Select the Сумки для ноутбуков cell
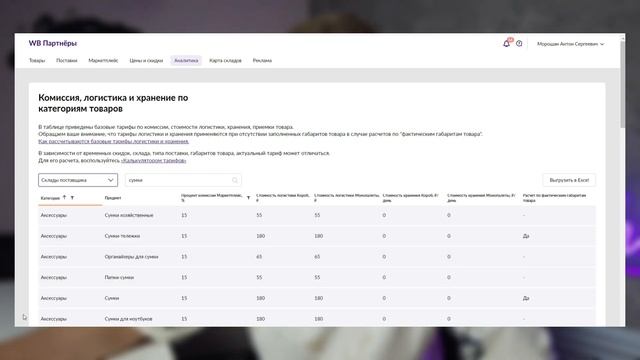The height and width of the screenshot is (360, 640). [x=128, y=319]
